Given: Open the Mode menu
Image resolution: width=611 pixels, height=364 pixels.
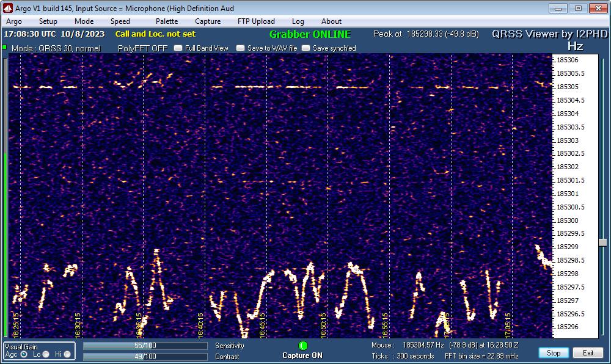Looking at the screenshot, I should pyautogui.click(x=84, y=21).
